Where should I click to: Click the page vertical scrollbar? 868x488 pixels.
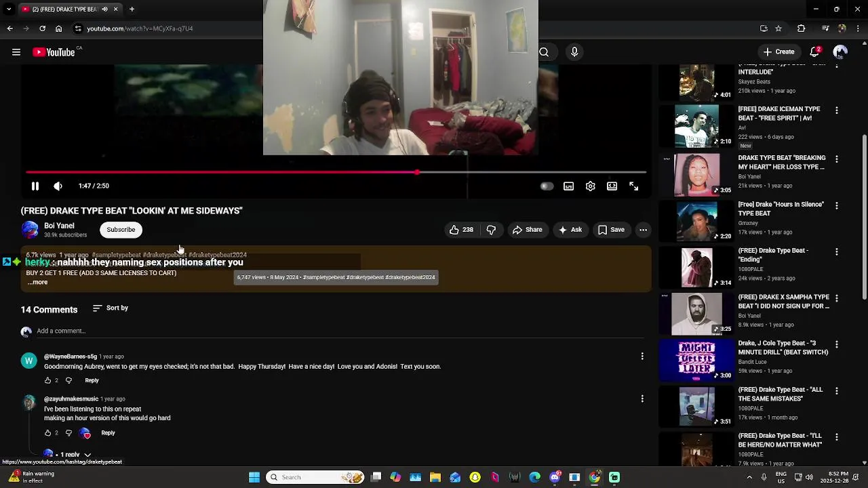coord(864,217)
